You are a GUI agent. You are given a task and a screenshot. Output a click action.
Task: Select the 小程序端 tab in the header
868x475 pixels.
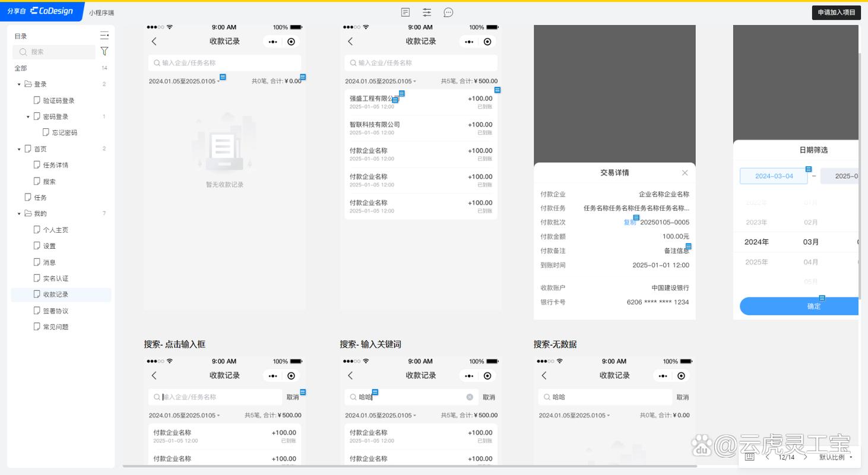pos(102,12)
